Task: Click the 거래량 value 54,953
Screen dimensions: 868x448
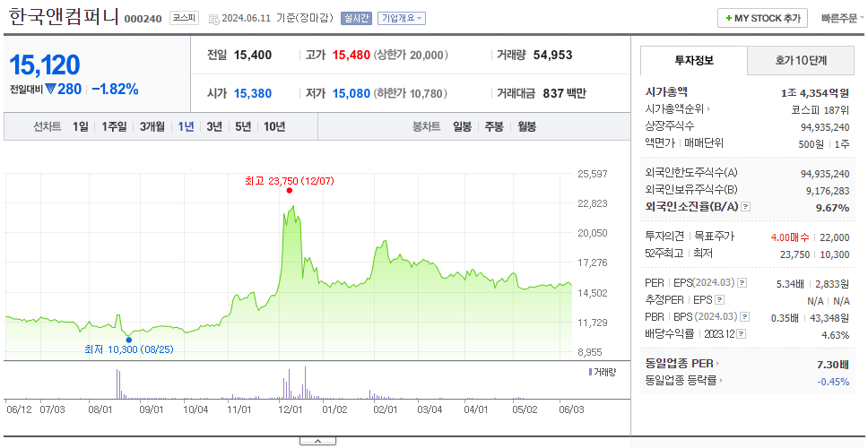Action: (553, 56)
